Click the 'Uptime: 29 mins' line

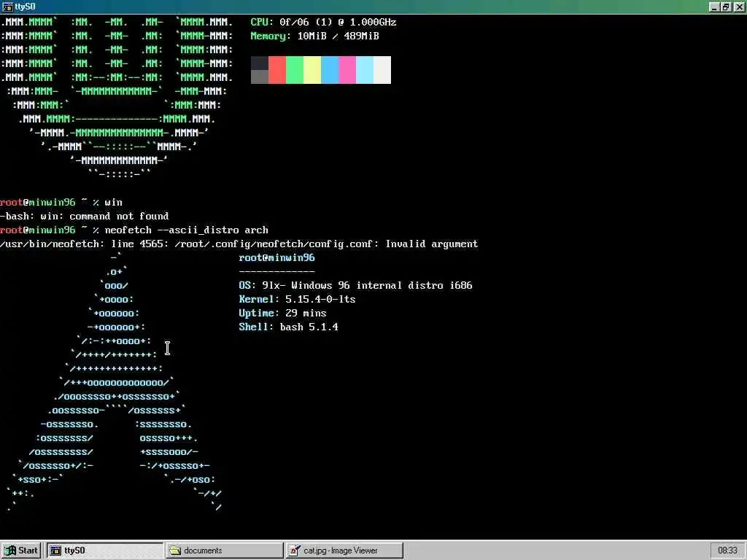pos(282,313)
